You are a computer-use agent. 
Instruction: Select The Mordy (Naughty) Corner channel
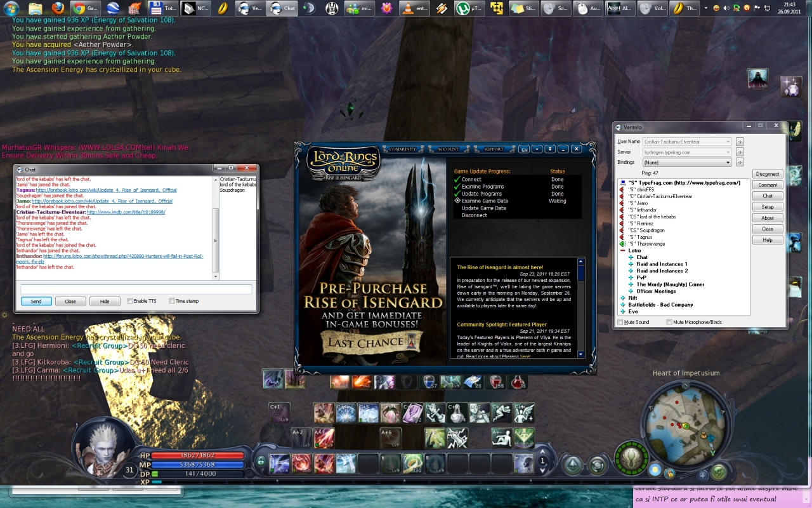(x=671, y=284)
